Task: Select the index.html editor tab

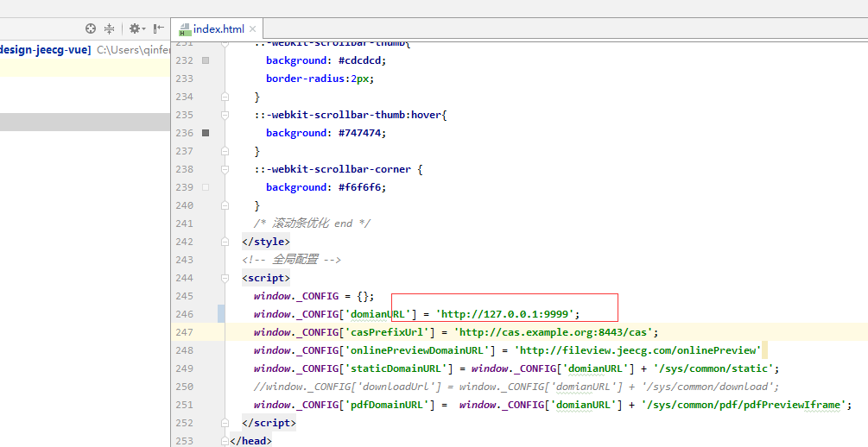Action: [x=219, y=28]
